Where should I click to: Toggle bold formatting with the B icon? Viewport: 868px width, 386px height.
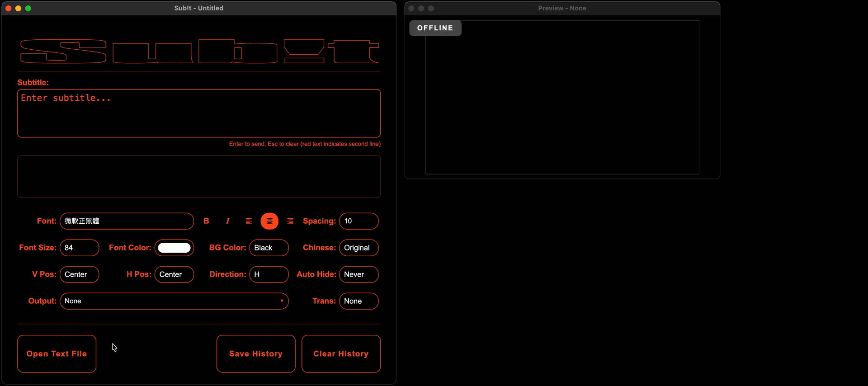(x=206, y=221)
